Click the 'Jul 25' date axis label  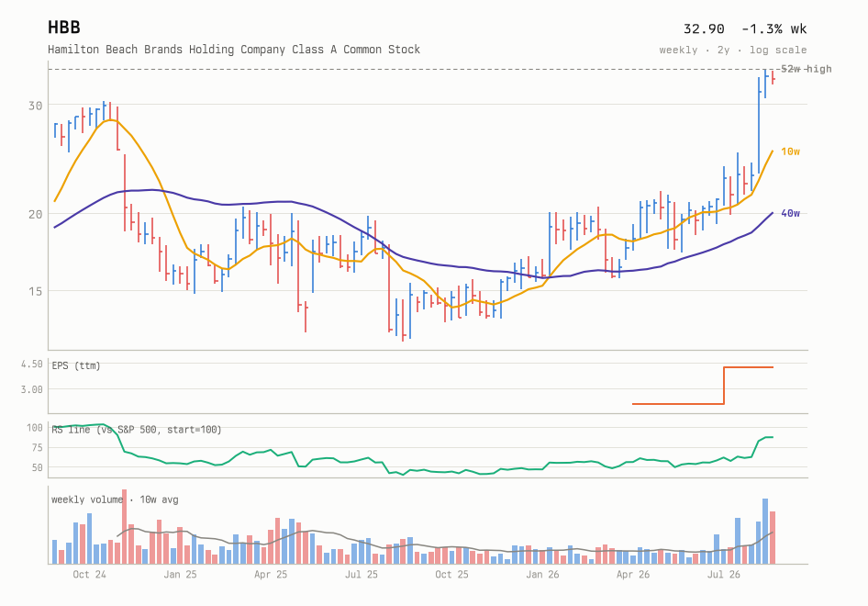[x=361, y=575]
